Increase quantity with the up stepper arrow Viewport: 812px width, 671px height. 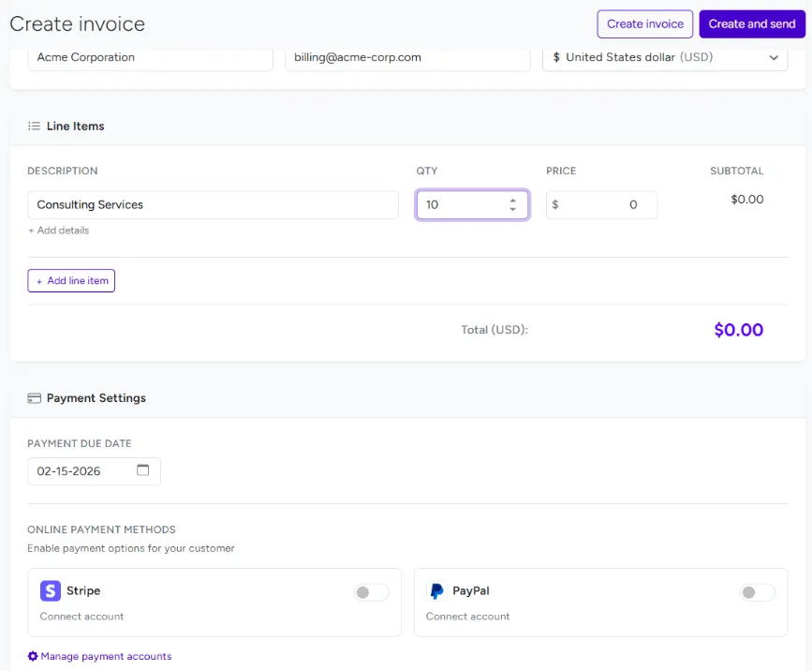click(x=512, y=201)
